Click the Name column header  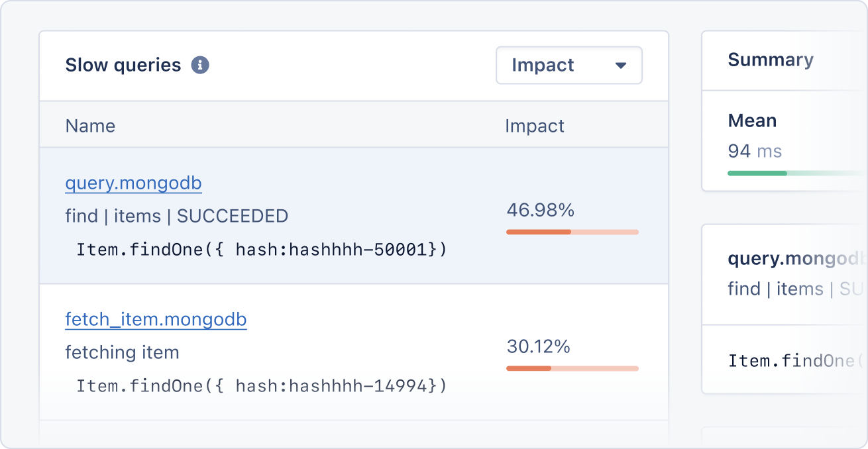coord(90,126)
